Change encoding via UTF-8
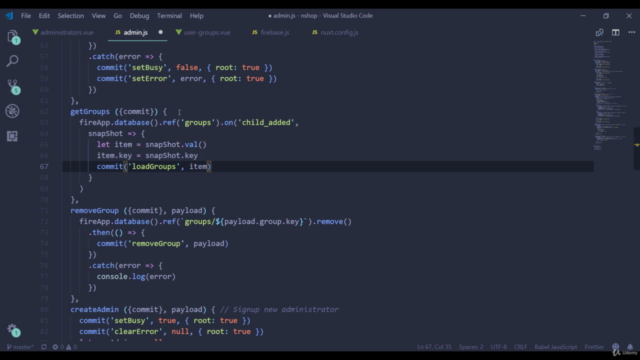The image size is (640, 360). [x=498, y=347]
